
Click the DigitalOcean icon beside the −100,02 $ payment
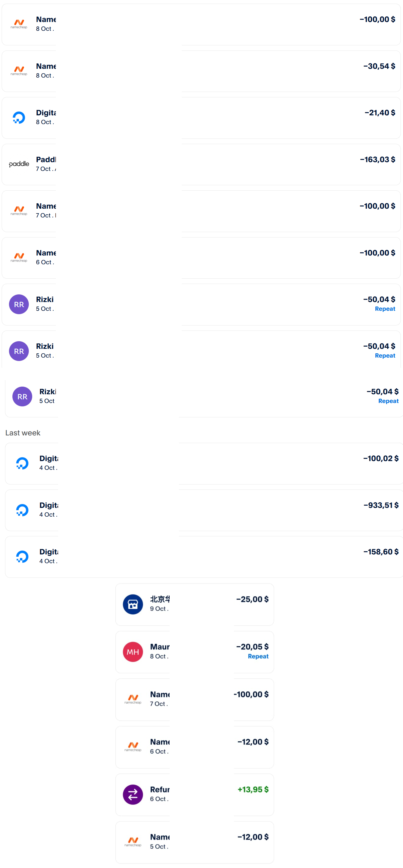point(22,463)
